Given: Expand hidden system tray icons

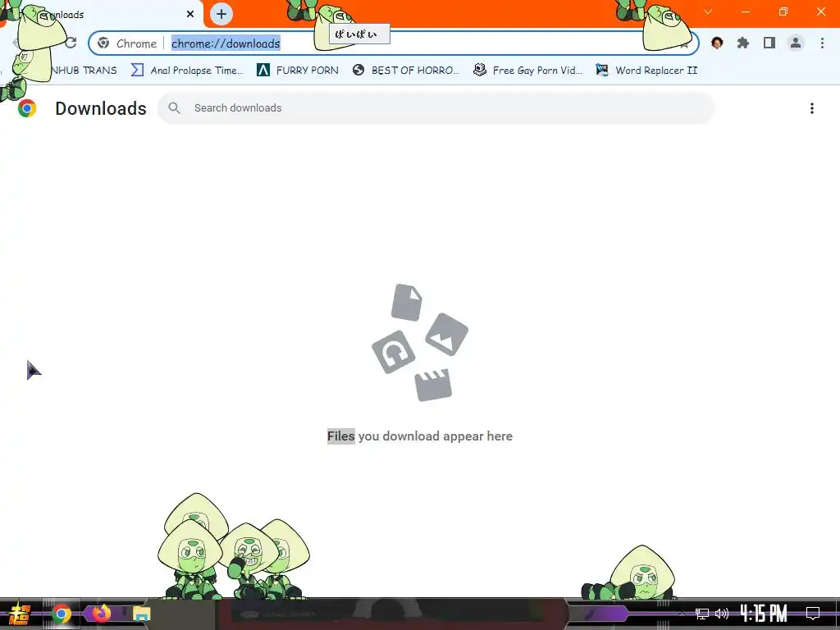Looking at the screenshot, I should 682,614.
